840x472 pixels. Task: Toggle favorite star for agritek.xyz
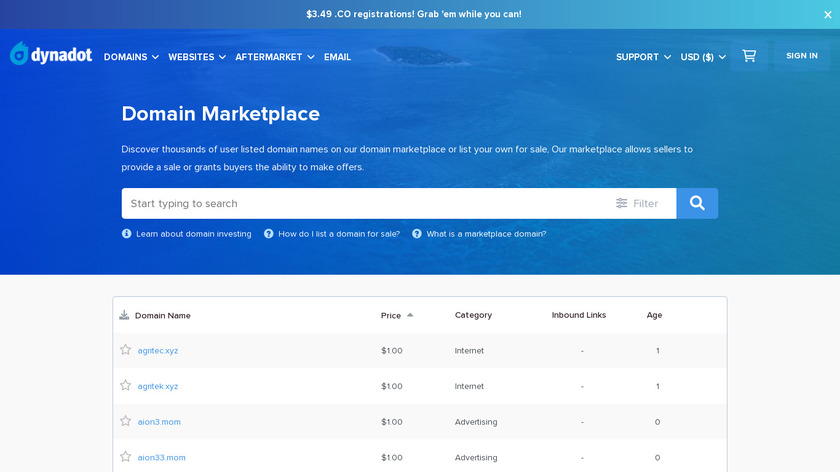[125, 386]
